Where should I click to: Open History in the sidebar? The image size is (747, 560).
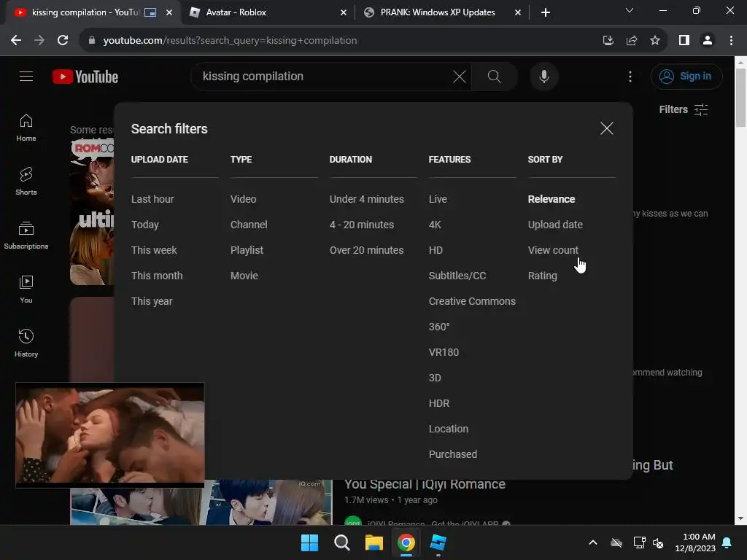(x=26, y=343)
